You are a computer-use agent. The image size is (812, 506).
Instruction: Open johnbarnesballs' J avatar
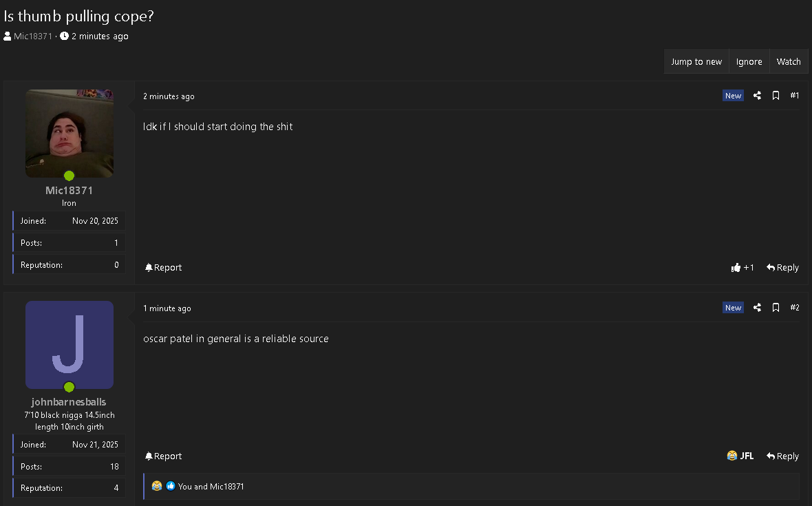point(70,345)
